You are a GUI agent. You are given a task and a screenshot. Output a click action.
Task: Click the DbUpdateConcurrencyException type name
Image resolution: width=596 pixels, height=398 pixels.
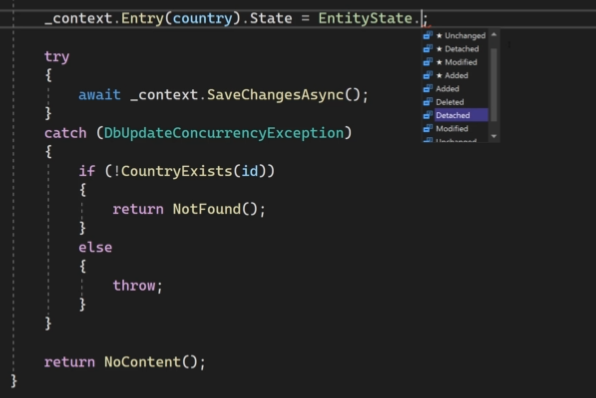coord(224,133)
